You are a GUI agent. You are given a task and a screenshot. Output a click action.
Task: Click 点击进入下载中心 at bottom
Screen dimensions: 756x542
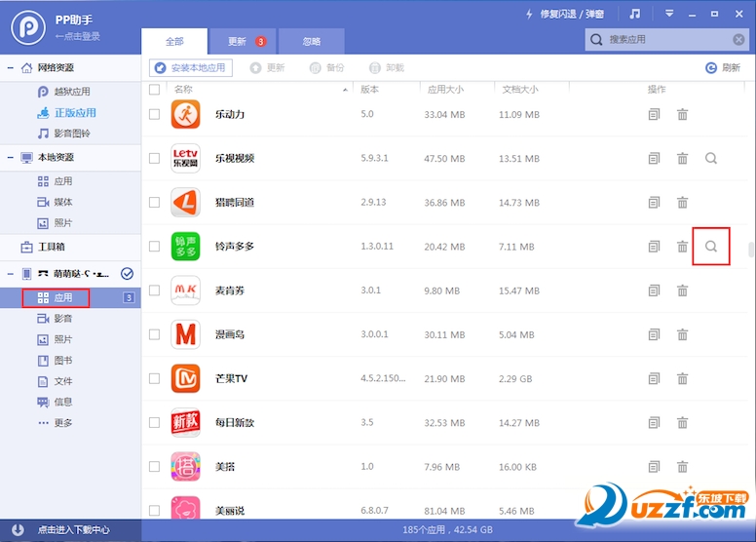tap(74, 530)
